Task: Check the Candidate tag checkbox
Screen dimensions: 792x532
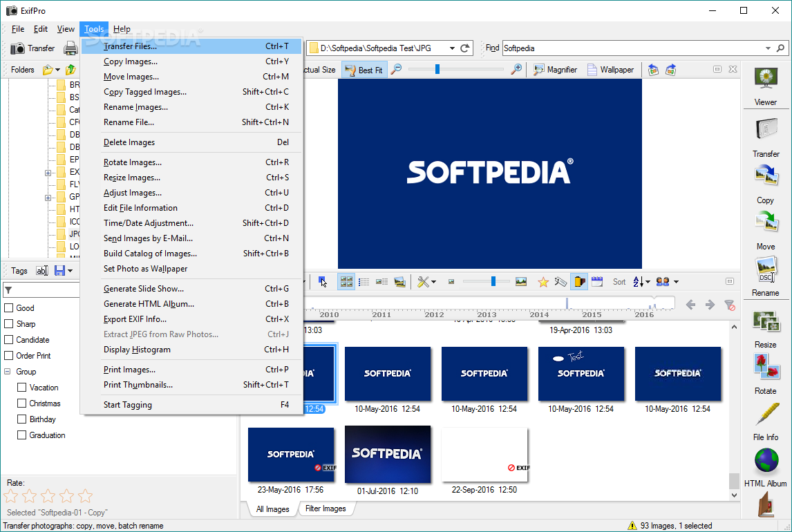Action: click(x=8, y=340)
